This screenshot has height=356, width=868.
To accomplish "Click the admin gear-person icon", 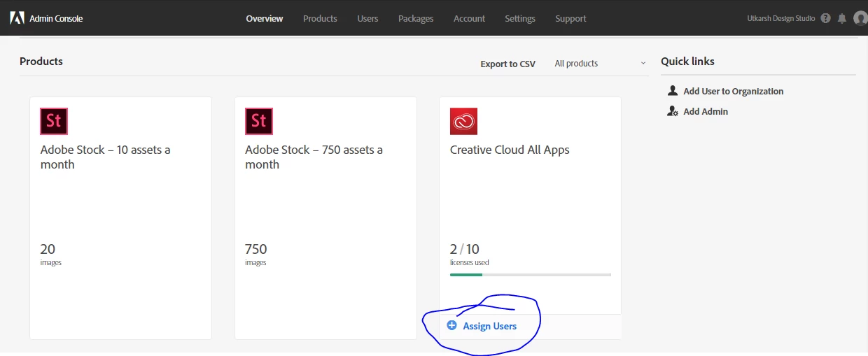I will click(x=673, y=111).
